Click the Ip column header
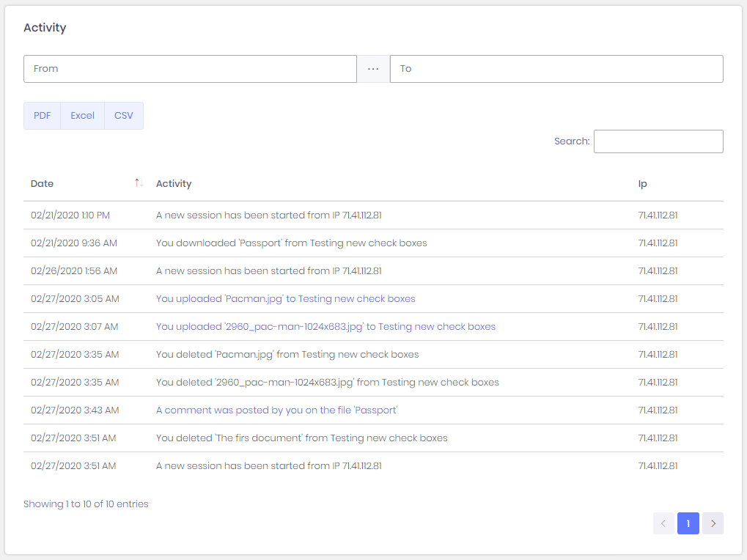The image size is (747, 560). click(641, 183)
